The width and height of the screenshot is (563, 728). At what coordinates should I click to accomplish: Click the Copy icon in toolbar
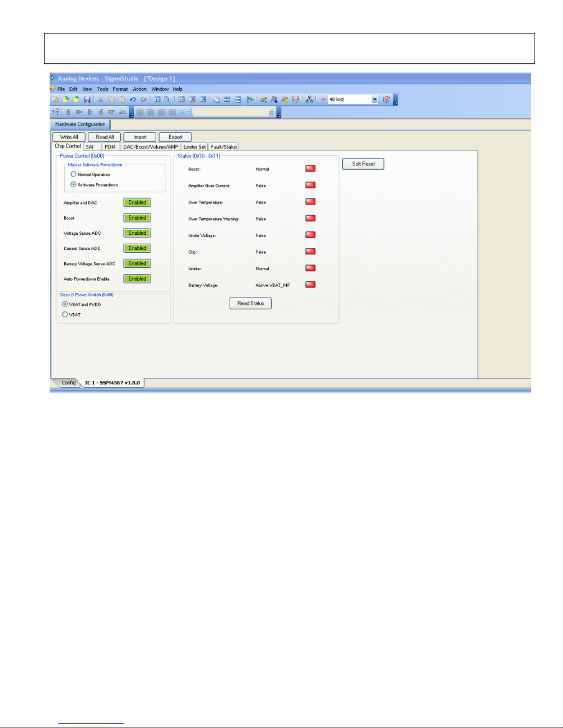click(x=111, y=100)
